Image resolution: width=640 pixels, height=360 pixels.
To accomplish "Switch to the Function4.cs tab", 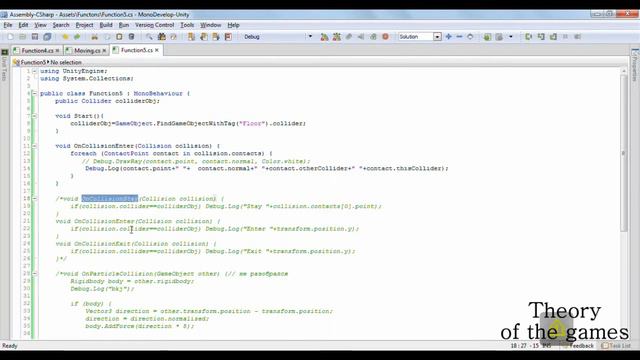I will pos(37,51).
